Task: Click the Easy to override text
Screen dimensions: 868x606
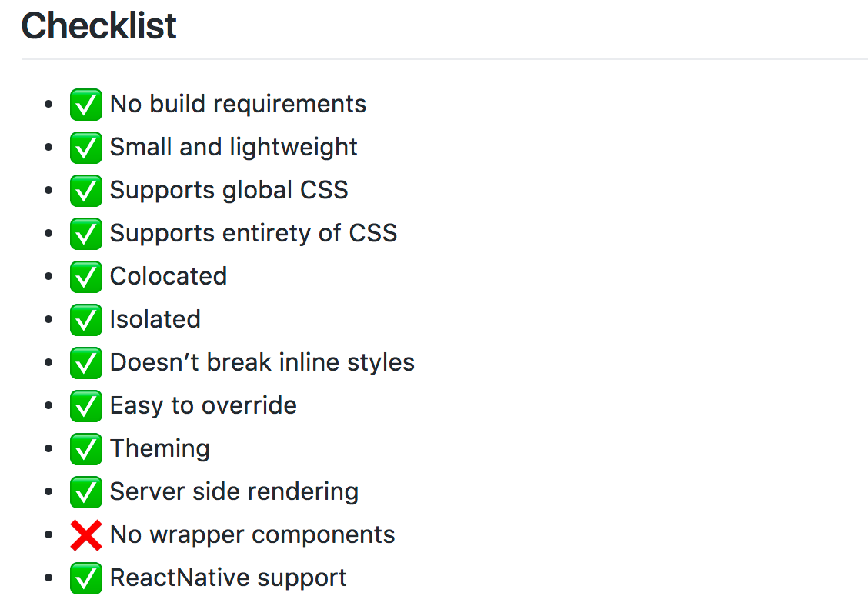Action: 203,405
